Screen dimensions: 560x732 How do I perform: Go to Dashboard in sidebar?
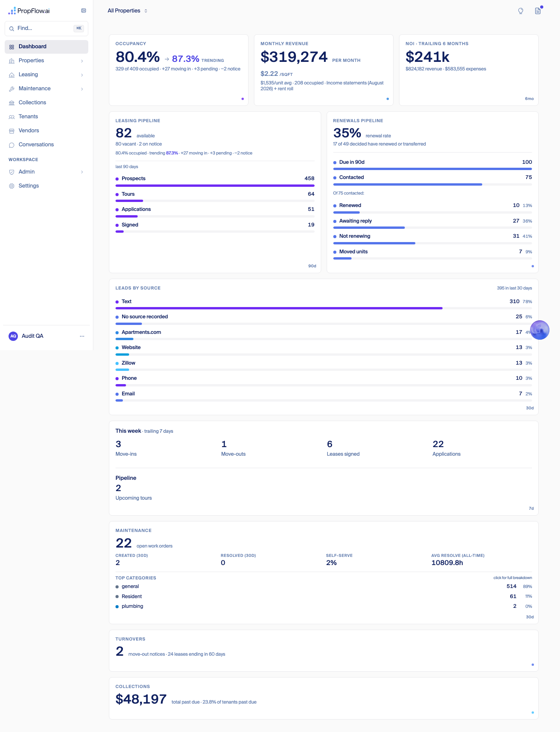[46, 47]
